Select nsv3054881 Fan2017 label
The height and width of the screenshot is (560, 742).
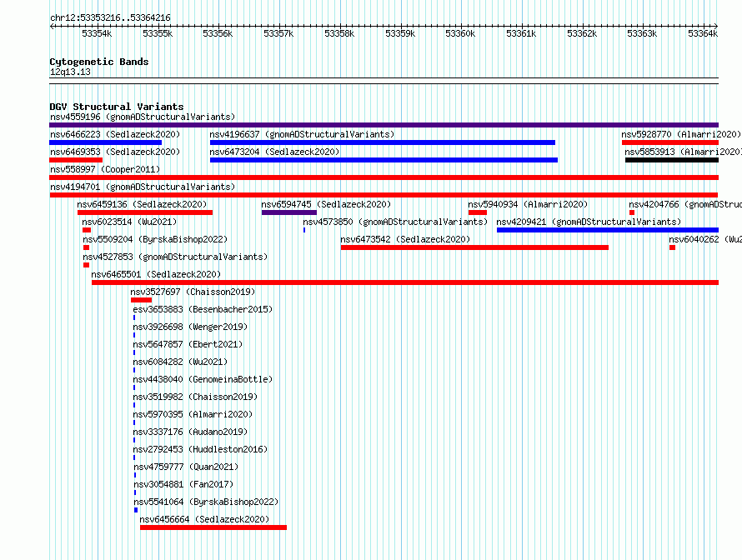pos(183,484)
